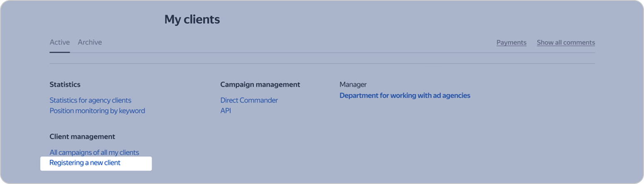
Task: Launch the Direct Commander link
Action: (x=249, y=100)
